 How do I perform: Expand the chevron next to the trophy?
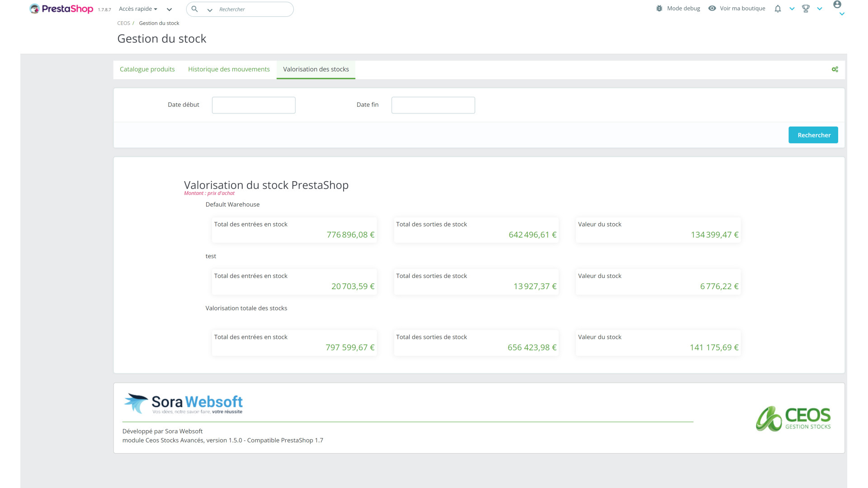[x=820, y=9]
